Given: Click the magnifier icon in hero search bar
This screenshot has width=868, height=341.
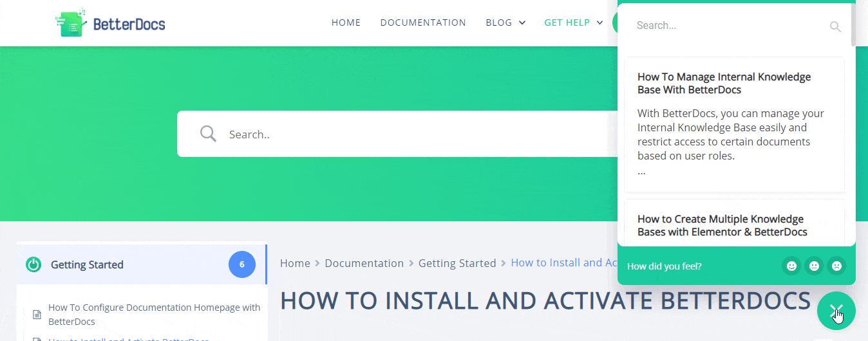Looking at the screenshot, I should 208,134.
